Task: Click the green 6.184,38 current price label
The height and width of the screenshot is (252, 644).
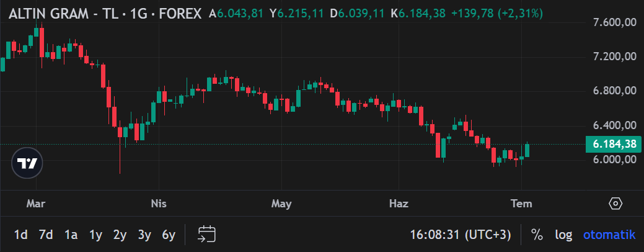Action: tap(614, 144)
